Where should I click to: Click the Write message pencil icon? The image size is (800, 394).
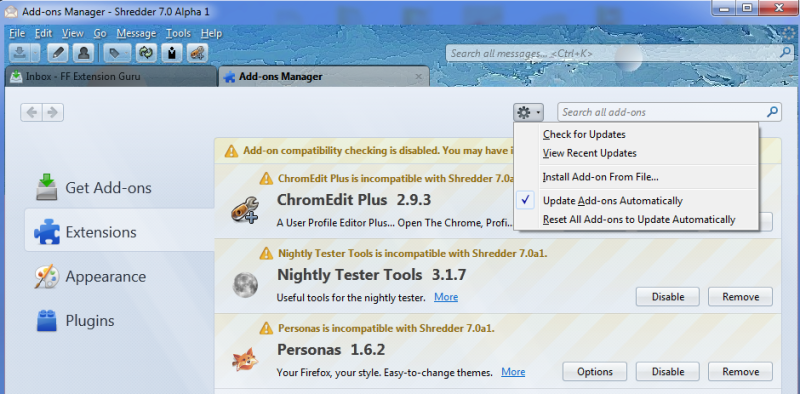click(x=58, y=53)
